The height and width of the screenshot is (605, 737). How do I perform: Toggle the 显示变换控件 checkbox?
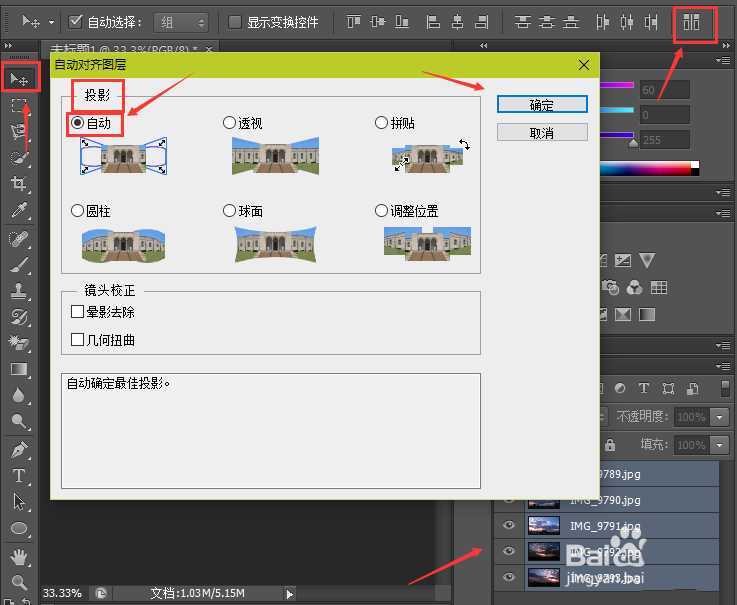(235, 22)
